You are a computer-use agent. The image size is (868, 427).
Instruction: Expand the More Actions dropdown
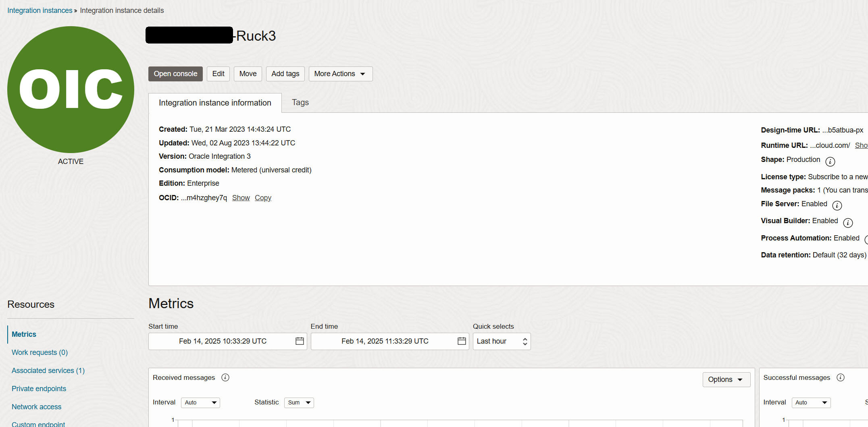tap(341, 74)
